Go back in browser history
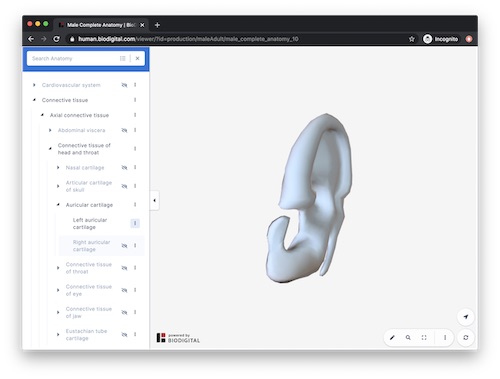 point(31,39)
